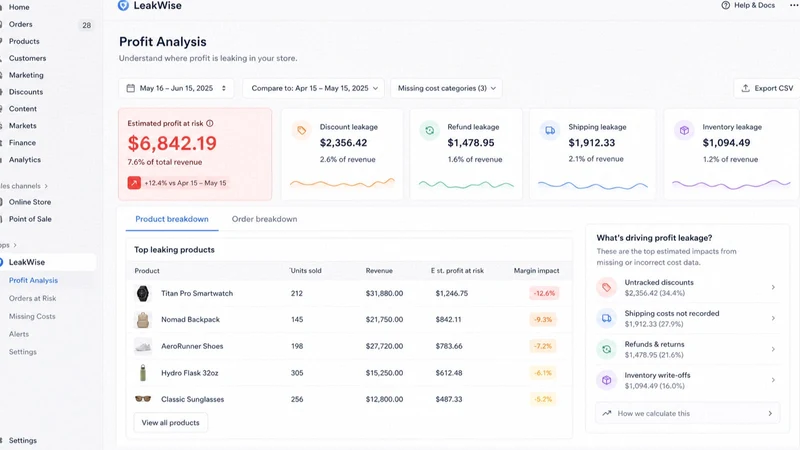Open Content in sidebar
800x450 pixels.
(x=22, y=109)
